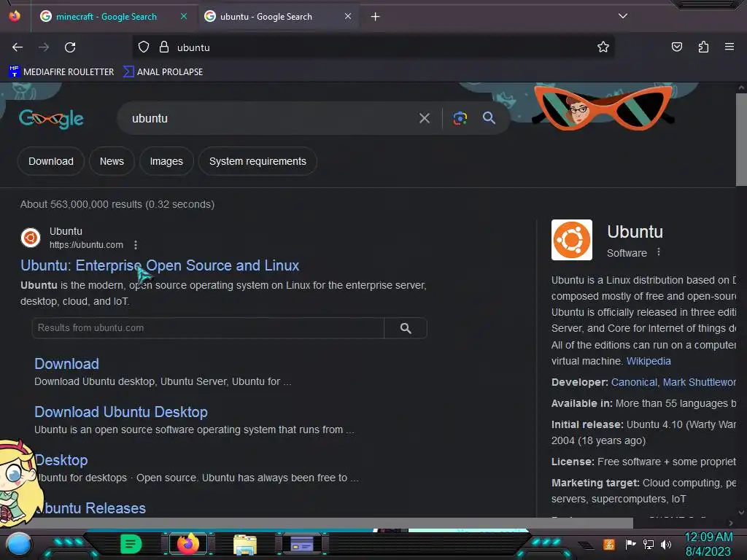747x560 pixels.
Task: Open File Explorer from the taskbar
Action: tap(245, 544)
